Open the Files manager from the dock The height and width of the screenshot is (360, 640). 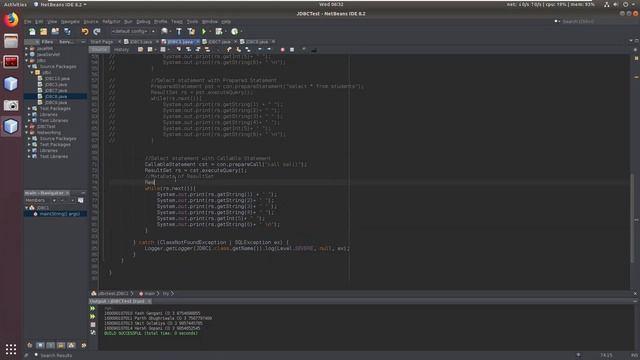pos(11,41)
